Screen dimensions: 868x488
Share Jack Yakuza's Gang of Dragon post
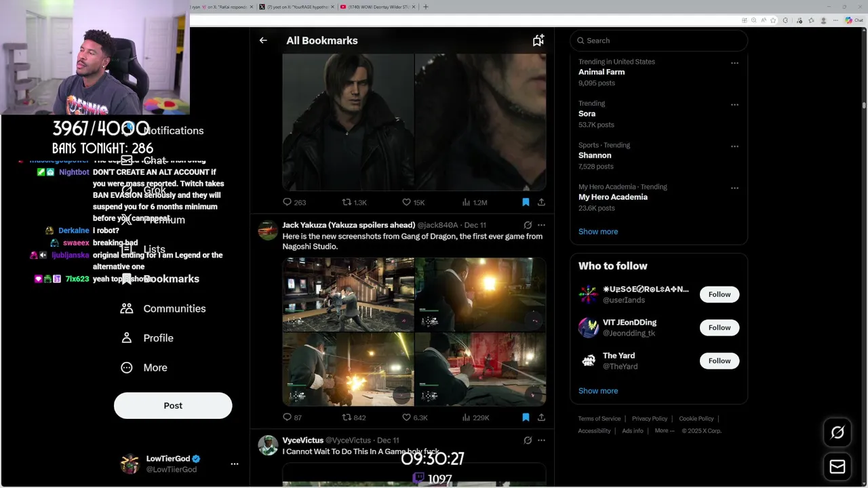(x=541, y=418)
